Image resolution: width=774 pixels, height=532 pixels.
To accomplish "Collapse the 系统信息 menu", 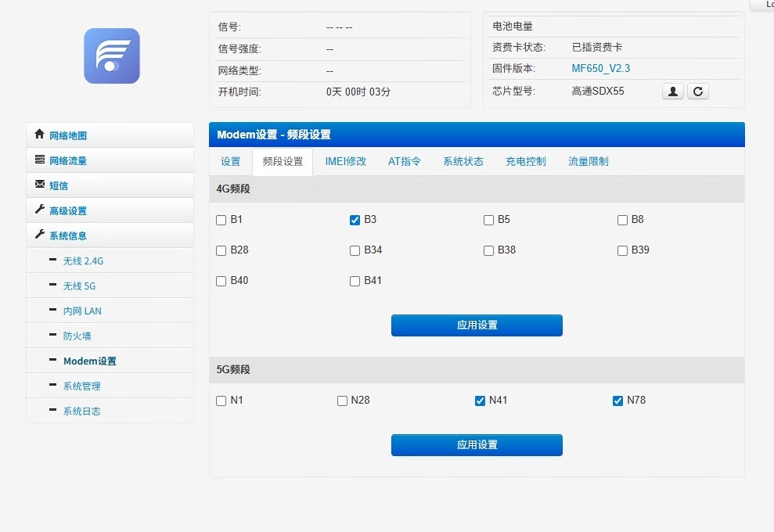I will [x=68, y=235].
